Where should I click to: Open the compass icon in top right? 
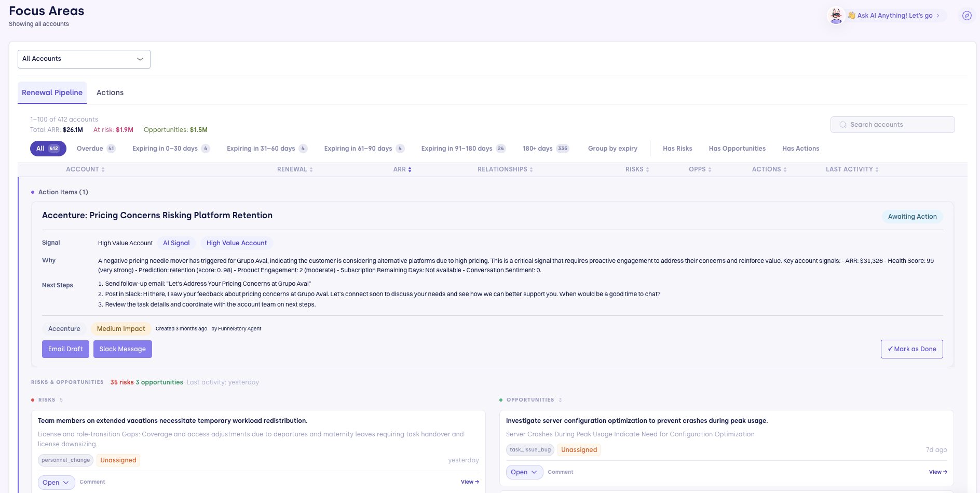coord(967,16)
